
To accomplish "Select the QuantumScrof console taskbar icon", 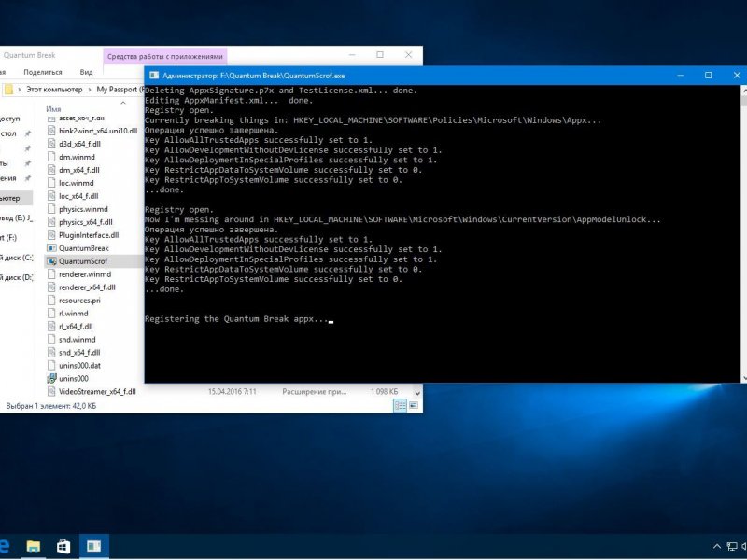I will coord(94,546).
